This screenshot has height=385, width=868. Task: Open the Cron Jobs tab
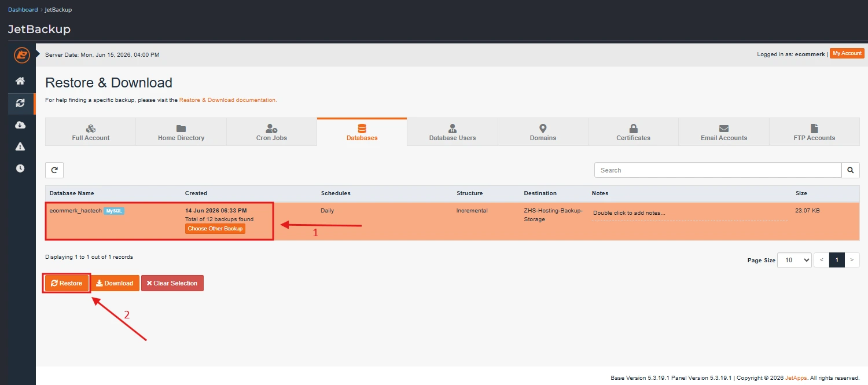click(x=271, y=132)
